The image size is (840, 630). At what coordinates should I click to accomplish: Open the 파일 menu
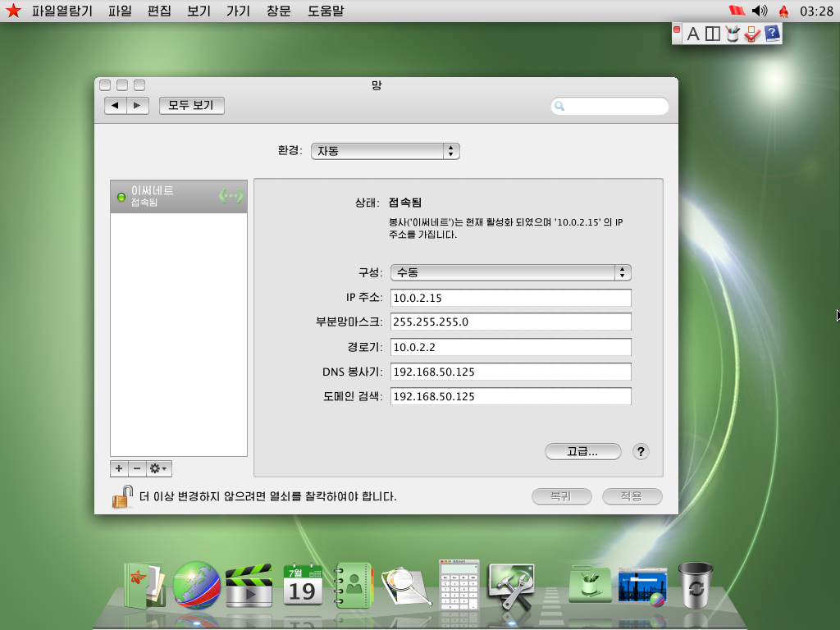(120, 11)
